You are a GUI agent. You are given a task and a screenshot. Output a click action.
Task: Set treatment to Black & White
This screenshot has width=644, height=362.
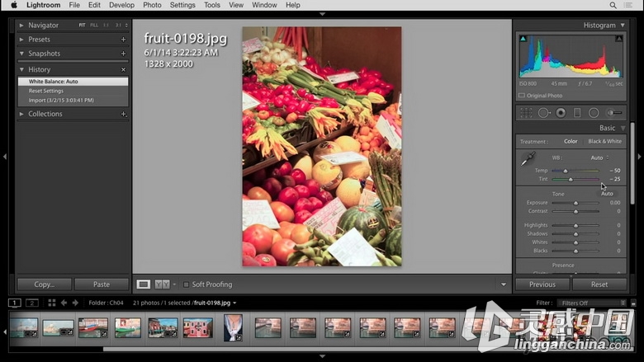tap(604, 141)
